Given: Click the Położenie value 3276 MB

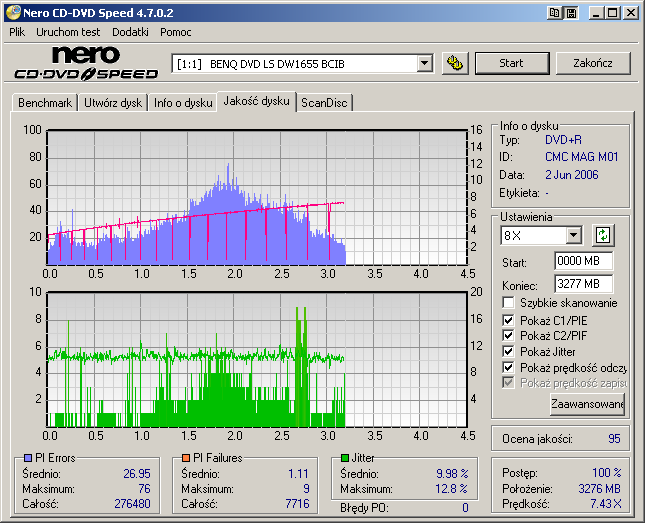Looking at the screenshot, I should 599,488.
